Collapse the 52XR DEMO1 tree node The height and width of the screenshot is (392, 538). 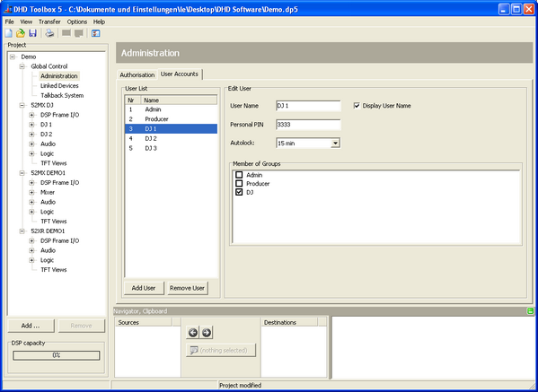[x=22, y=231]
